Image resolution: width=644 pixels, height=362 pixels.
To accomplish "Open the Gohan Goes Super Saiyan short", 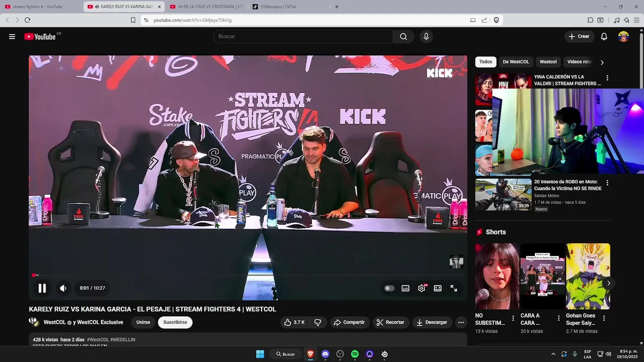I will [x=588, y=276].
